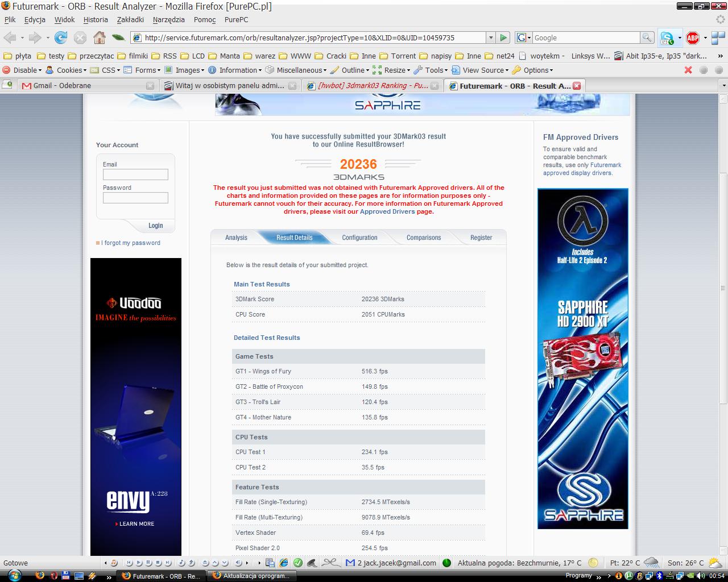Open the Comparisons results tab
This screenshot has height=582, width=728.
coord(424,238)
